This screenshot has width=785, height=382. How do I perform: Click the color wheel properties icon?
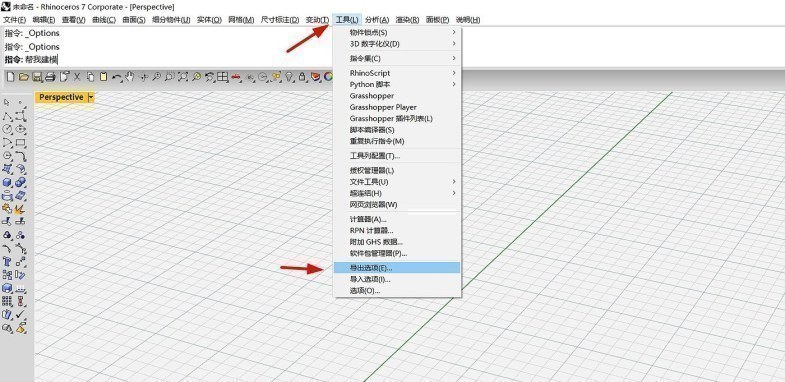pos(328,77)
